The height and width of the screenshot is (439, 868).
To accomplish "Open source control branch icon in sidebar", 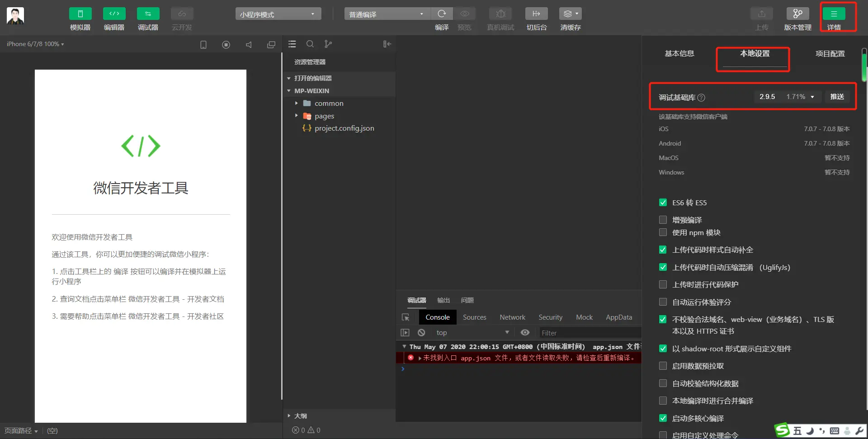I will [328, 44].
